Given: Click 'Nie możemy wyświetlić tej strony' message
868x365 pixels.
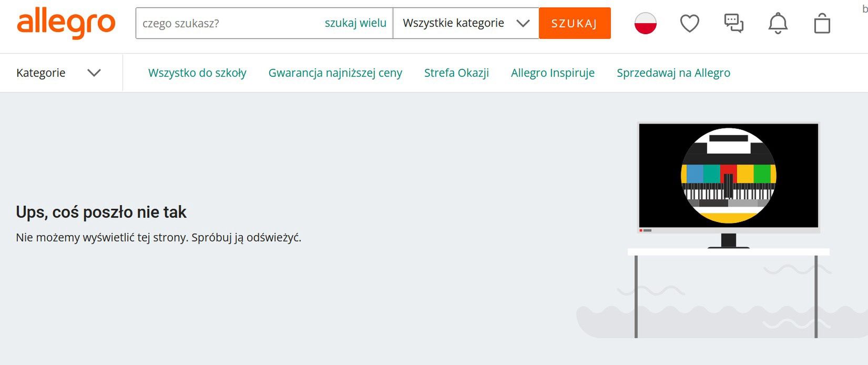Looking at the screenshot, I should [159, 237].
